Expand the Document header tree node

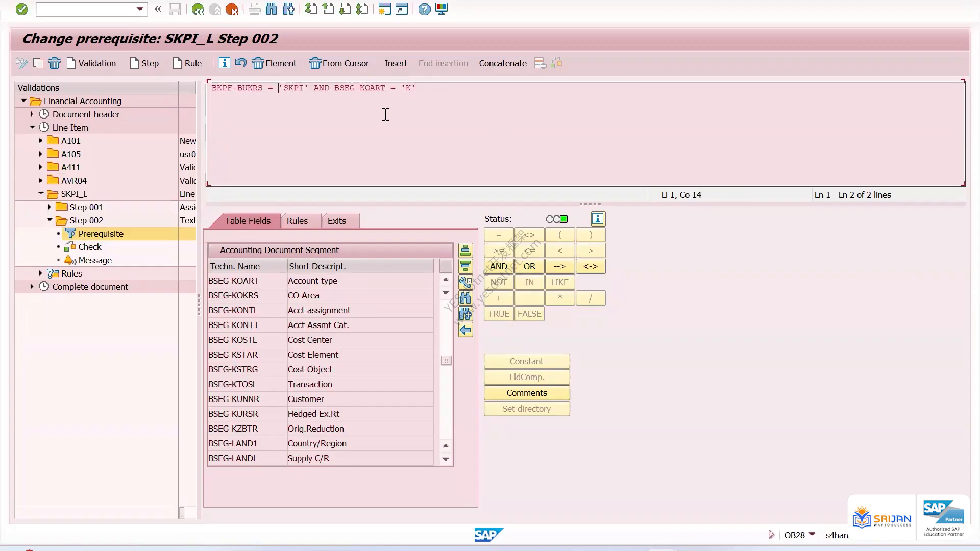(x=32, y=114)
